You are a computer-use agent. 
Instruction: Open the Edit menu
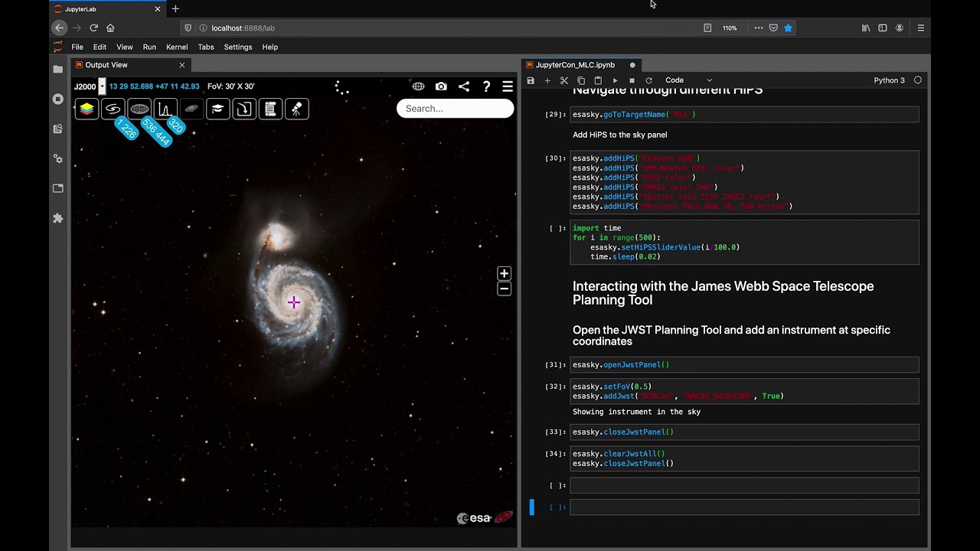100,47
